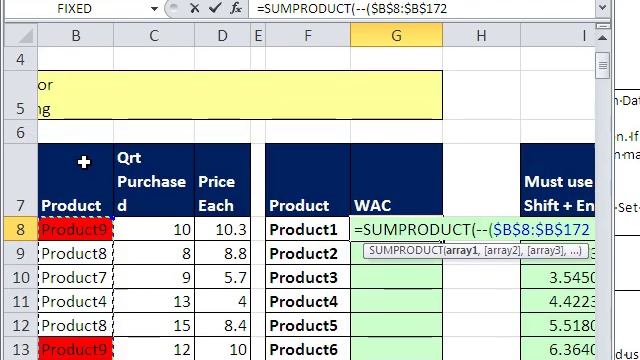Click price 5.7 cell
The image size is (640, 360).
coord(222,277)
